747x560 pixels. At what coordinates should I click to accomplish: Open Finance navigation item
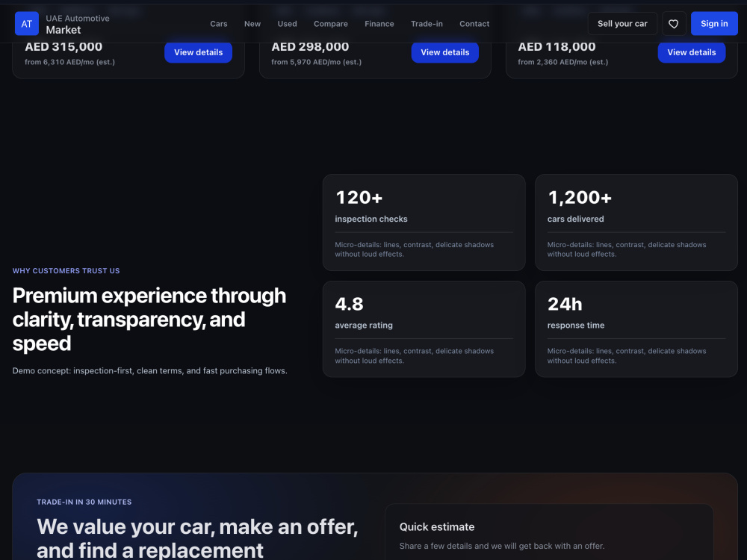click(379, 24)
